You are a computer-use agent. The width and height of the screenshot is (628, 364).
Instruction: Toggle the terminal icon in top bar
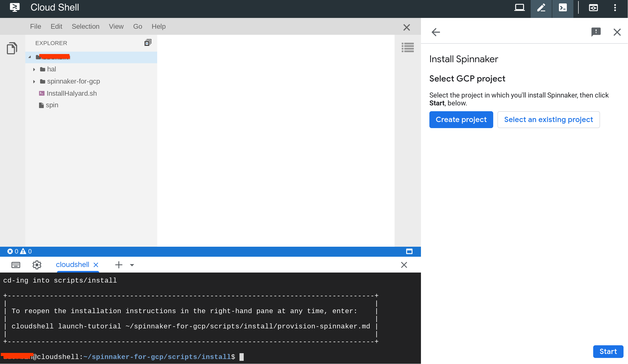click(x=563, y=8)
